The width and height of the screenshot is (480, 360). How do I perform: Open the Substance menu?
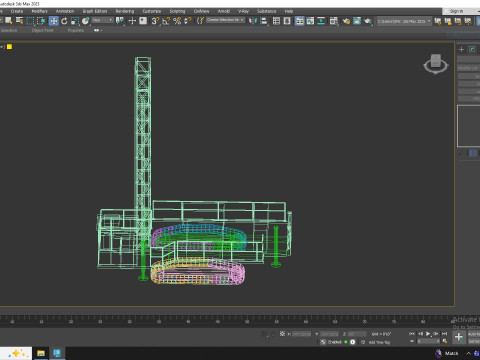click(x=266, y=11)
